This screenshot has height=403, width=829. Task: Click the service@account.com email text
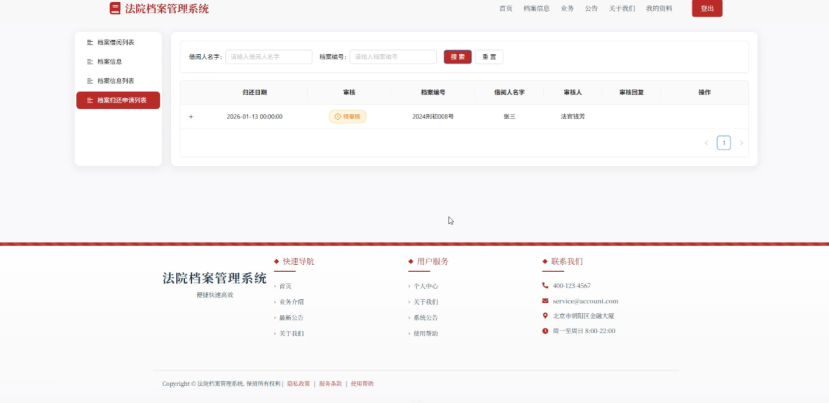(x=585, y=301)
